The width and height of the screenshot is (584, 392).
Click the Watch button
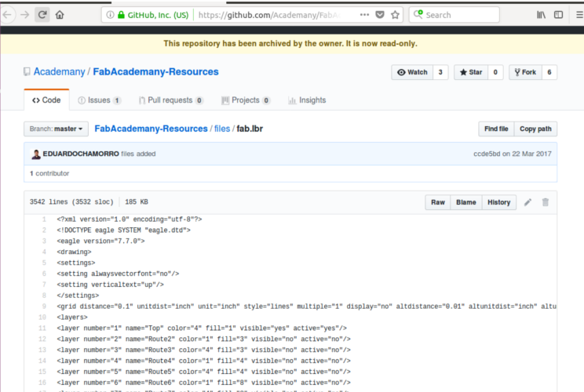412,72
